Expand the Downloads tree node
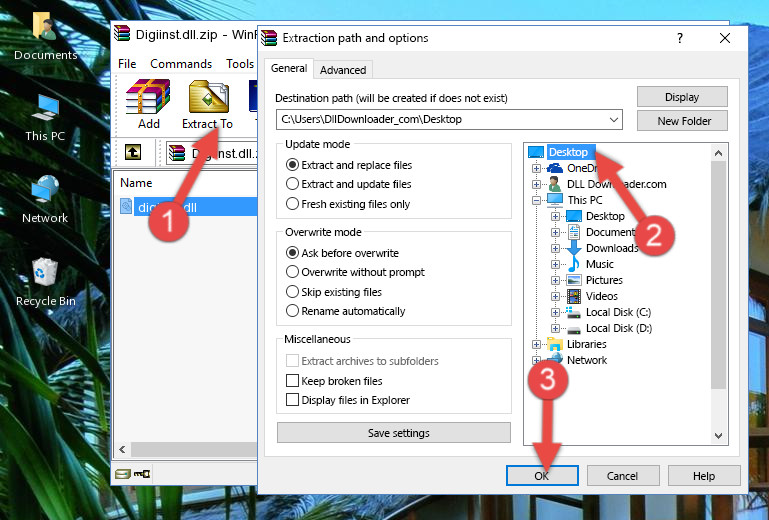This screenshot has width=769, height=520. pyautogui.click(x=555, y=248)
